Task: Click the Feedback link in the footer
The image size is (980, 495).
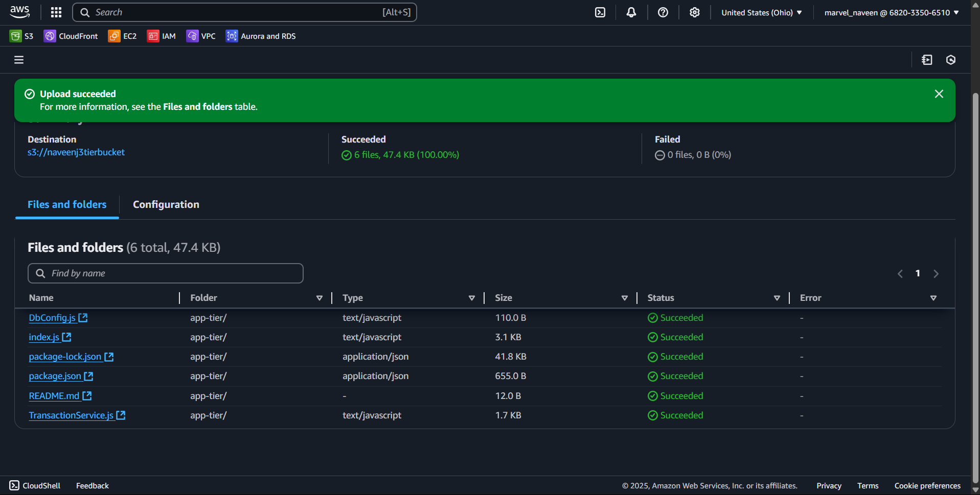Action: 93,486
